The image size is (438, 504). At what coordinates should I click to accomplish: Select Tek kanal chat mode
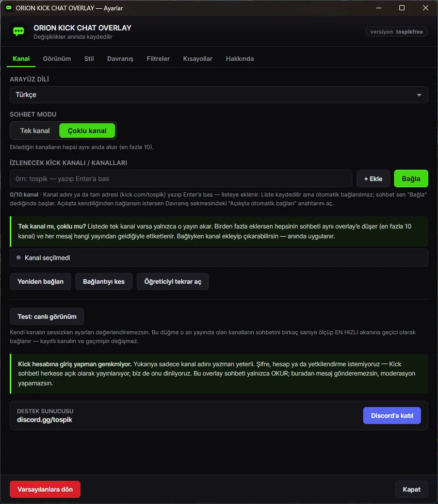point(35,131)
